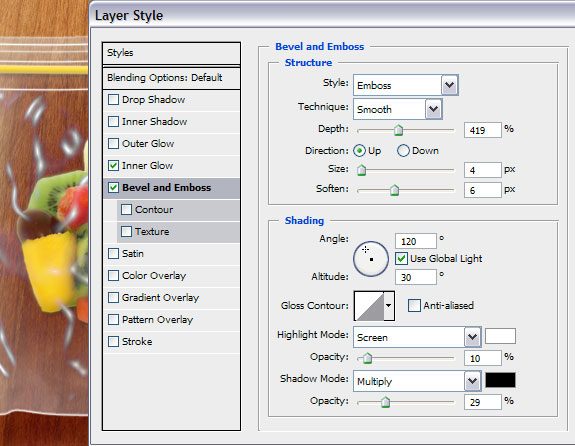575x446 pixels.
Task: Click the Soften slider thumb handle
Action: click(394, 190)
